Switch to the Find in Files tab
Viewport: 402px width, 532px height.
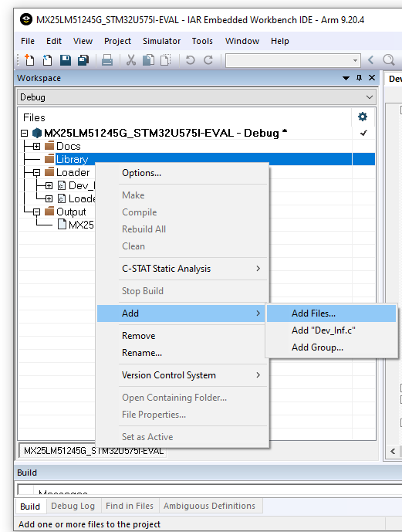pyautogui.click(x=130, y=506)
